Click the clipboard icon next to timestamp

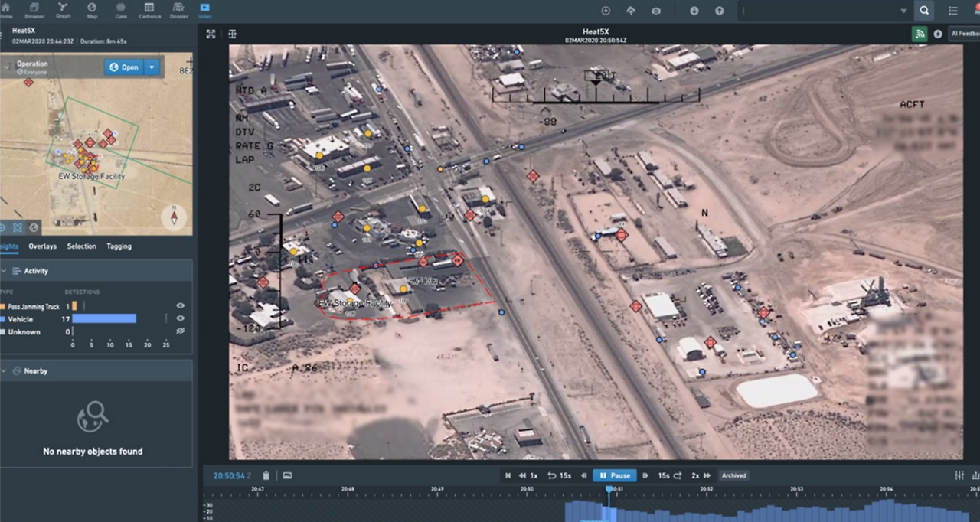266,475
